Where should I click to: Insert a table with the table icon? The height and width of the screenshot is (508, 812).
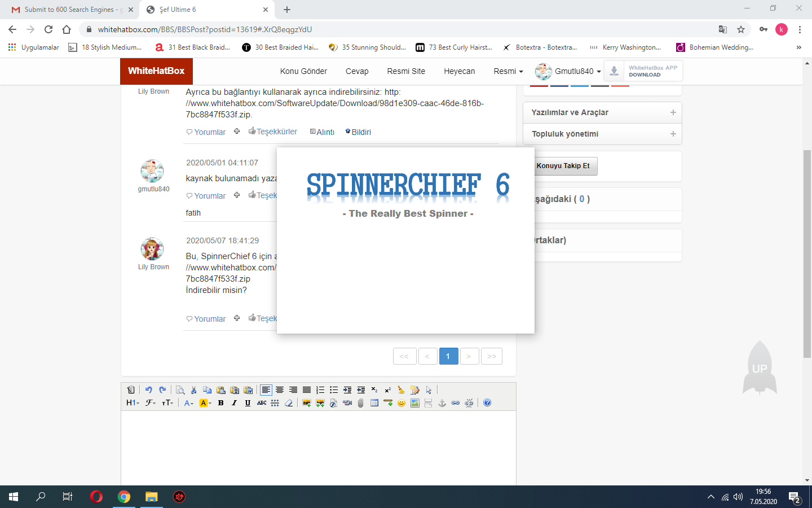[374, 403]
